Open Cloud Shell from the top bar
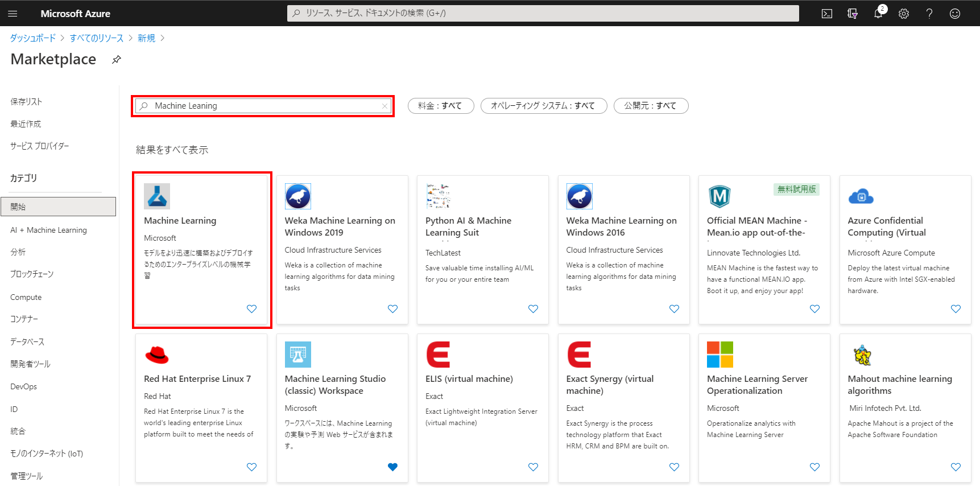Image resolution: width=980 pixels, height=486 pixels. click(x=827, y=14)
